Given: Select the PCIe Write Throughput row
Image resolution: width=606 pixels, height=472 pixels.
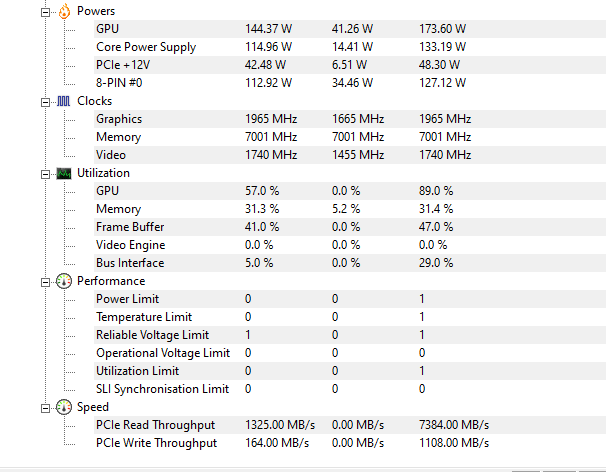Looking at the screenshot, I should click(350, 443).
